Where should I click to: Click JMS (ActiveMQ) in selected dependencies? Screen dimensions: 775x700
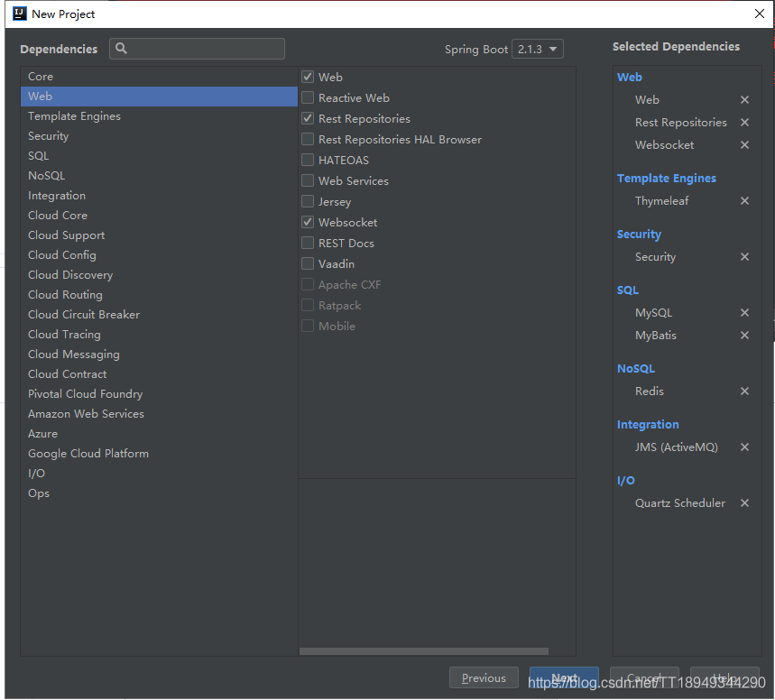click(677, 447)
